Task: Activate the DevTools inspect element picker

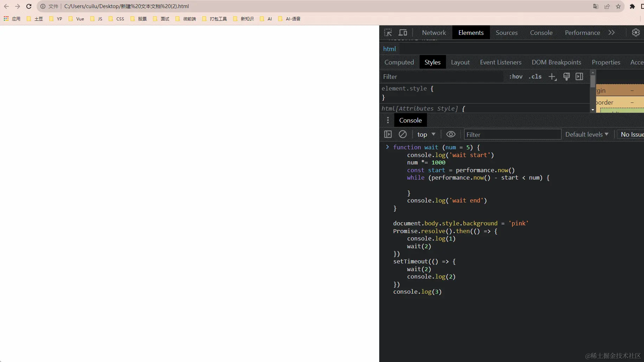Action: tap(388, 32)
